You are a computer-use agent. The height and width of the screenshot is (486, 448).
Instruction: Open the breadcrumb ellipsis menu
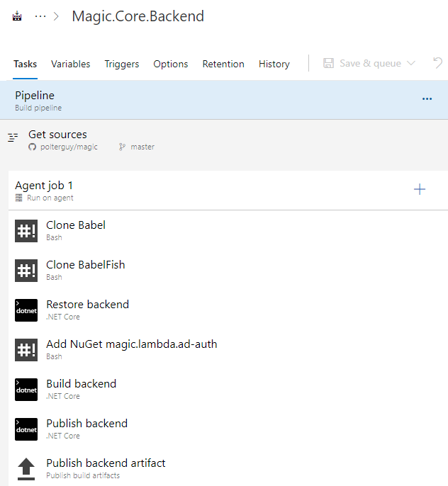click(x=40, y=16)
